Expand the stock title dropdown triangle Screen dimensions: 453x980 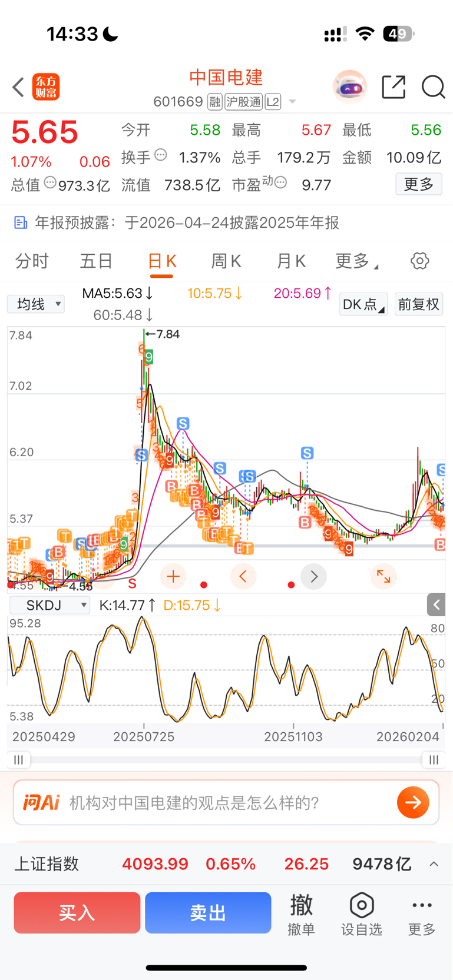(292, 102)
